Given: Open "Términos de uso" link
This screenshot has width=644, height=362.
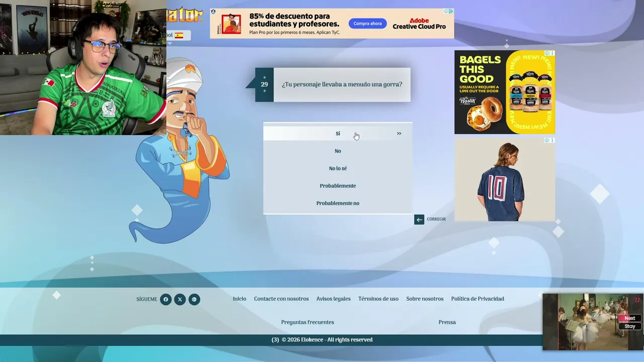Looking at the screenshot, I should click(378, 299).
